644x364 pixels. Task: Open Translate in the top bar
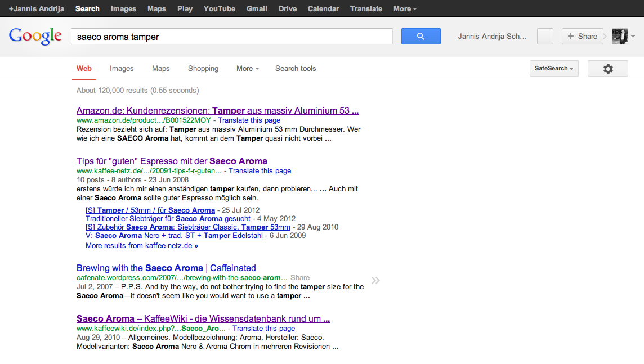[x=366, y=8]
